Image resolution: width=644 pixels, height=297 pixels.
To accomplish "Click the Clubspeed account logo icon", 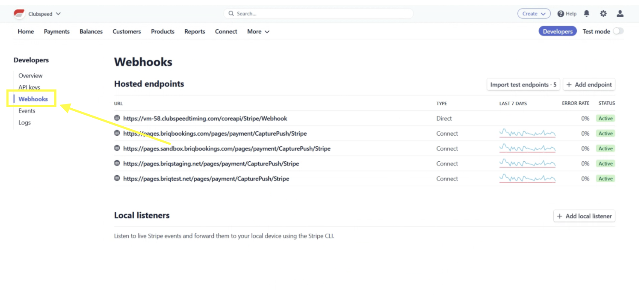I will 19,14.
